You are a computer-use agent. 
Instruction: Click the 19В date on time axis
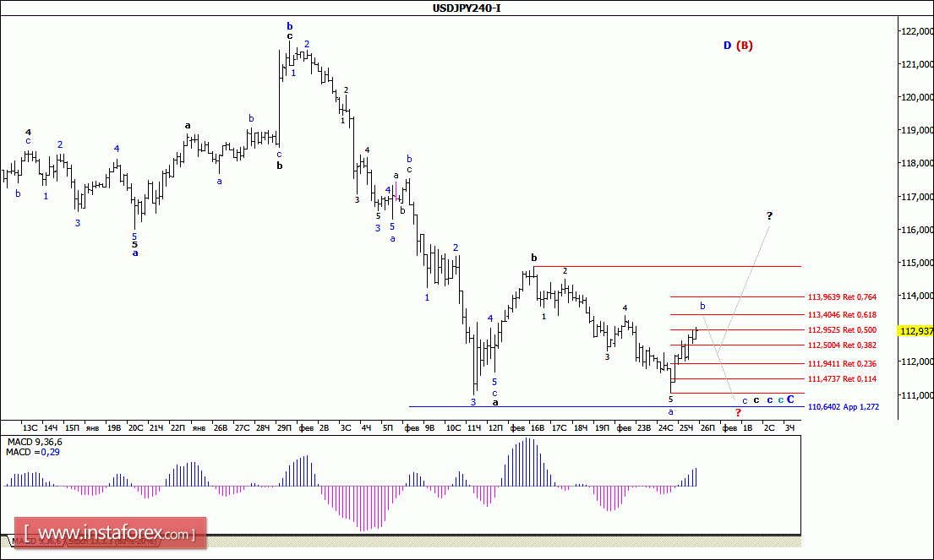(x=114, y=427)
